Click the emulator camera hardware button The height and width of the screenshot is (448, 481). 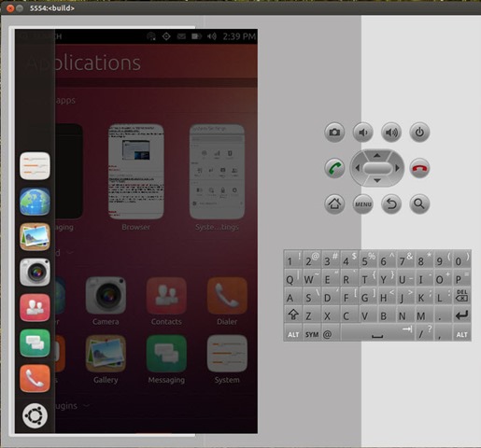pos(334,133)
